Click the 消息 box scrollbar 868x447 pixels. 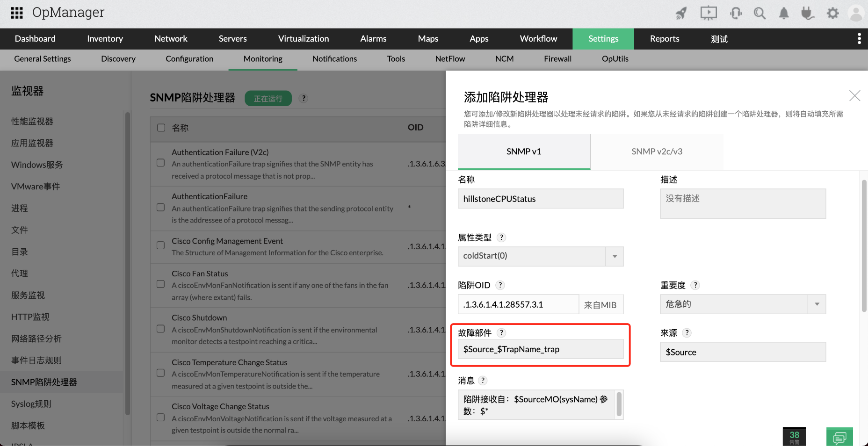coord(619,404)
